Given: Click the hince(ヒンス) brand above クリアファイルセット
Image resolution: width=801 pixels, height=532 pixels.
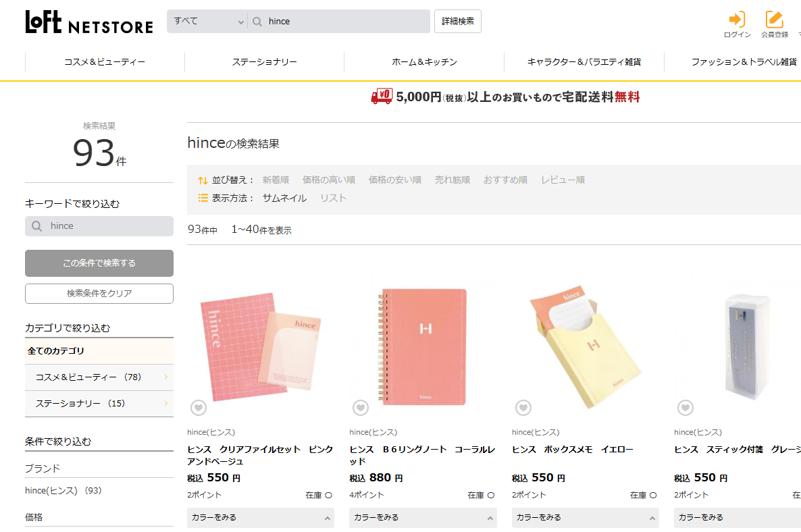Looking at the screenshot, I should (211, 433).
